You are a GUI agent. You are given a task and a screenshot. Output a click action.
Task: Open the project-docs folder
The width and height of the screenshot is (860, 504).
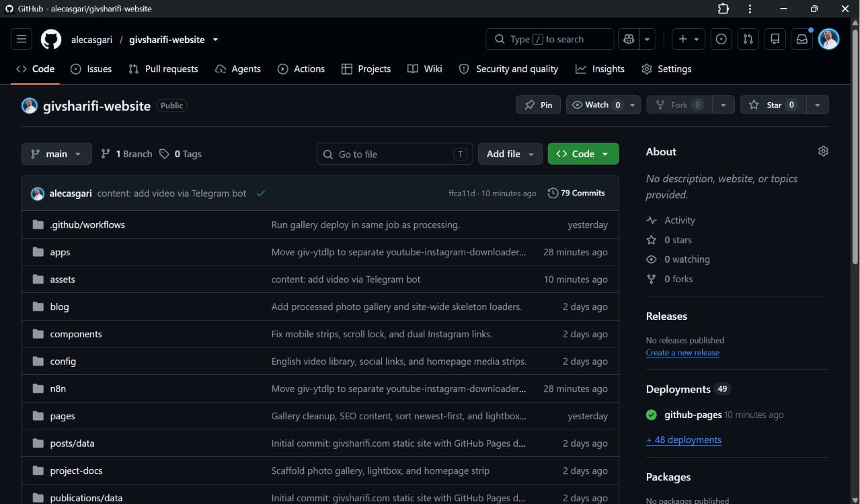coord(76,470)
